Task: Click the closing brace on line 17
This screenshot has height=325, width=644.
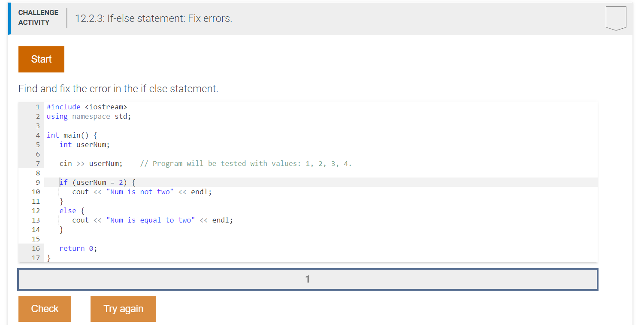Action: click(48, 258)
